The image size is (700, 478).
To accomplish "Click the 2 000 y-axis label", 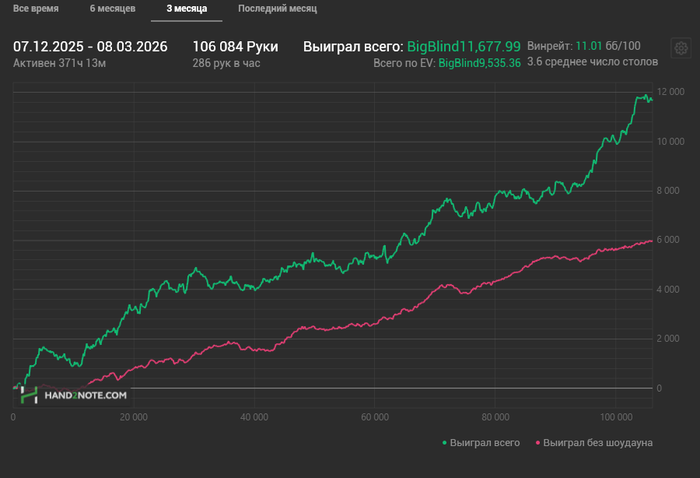I will (668, 339).
